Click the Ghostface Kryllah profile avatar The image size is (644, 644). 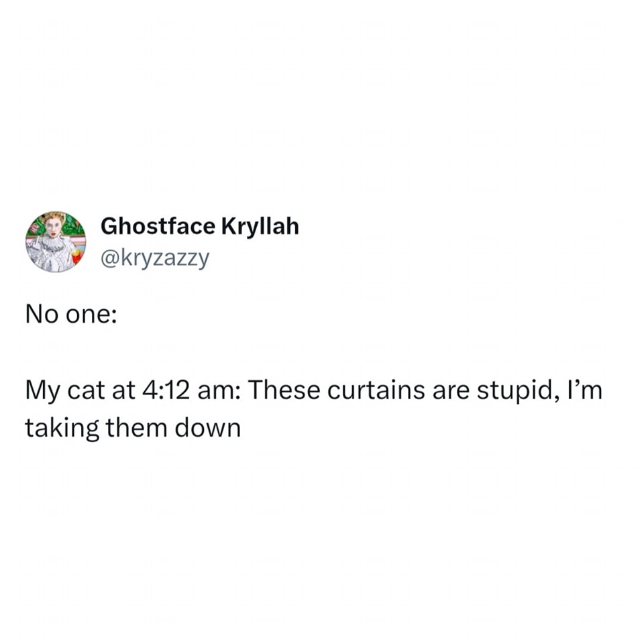pos(55,241)
